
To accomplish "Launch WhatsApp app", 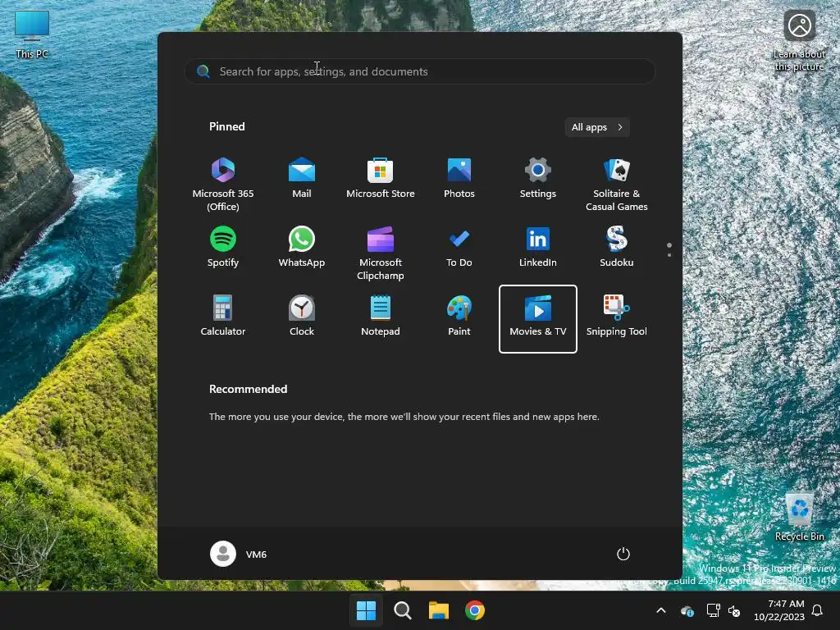I will point(302,247).
